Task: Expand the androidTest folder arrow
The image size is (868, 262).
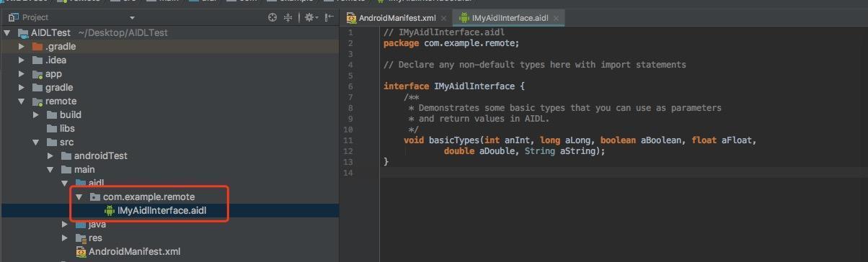Action: coord(50,156)
